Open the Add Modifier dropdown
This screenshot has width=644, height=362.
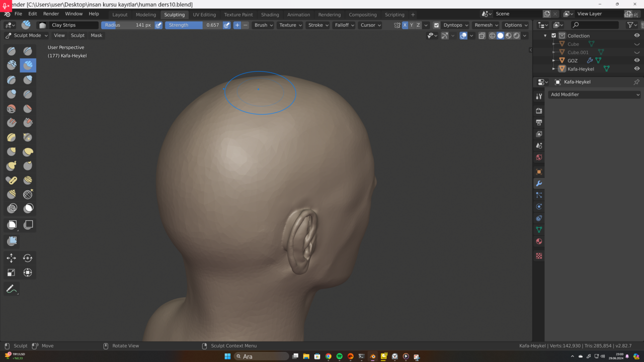(595, 95)
